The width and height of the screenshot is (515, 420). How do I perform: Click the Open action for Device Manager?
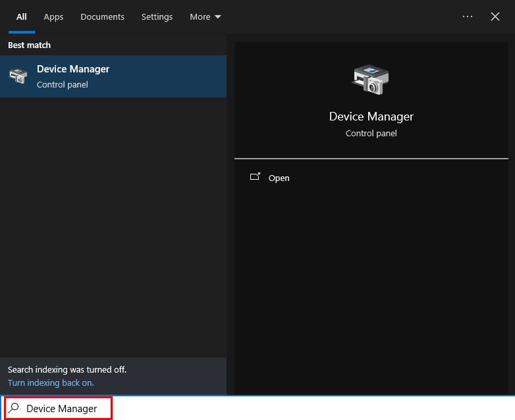[x=279, y=178]
